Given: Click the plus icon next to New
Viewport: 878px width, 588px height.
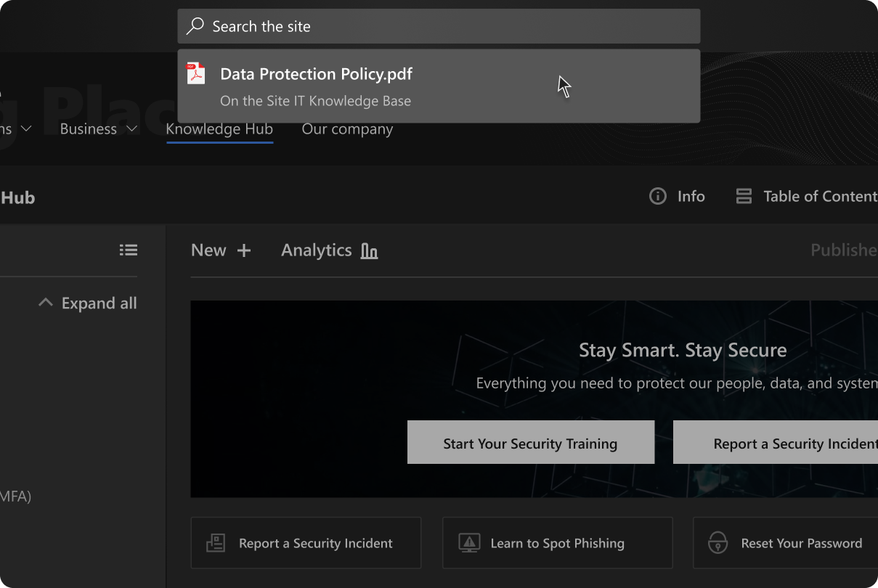Looking at the screenshot, I should point(244,251).
